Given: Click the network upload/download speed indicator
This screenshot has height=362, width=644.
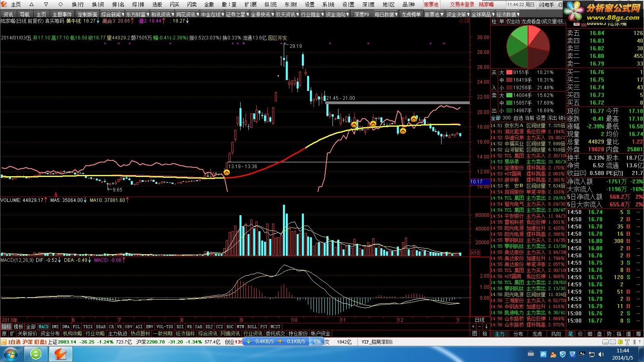Looking at the screenshot, I should point(284,341).
